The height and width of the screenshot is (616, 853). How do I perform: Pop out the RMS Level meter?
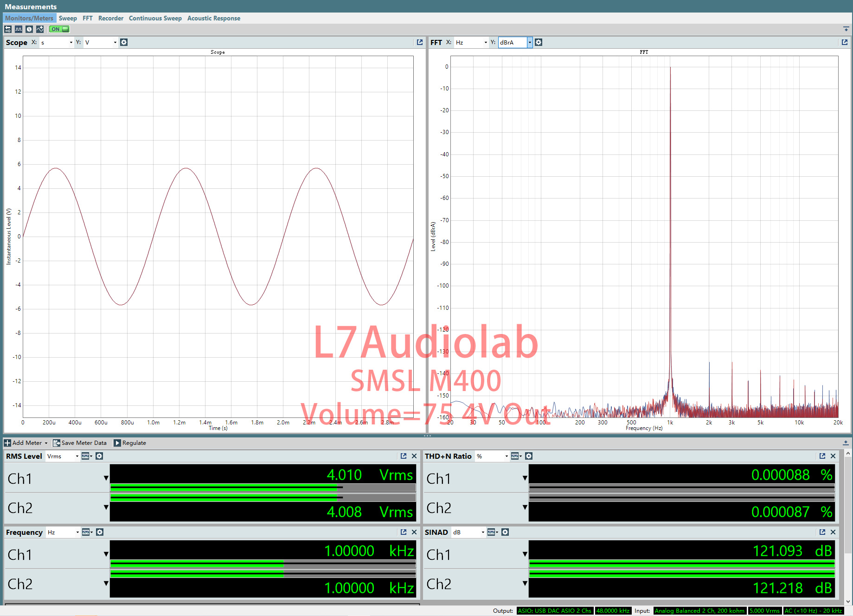(404, 456)
